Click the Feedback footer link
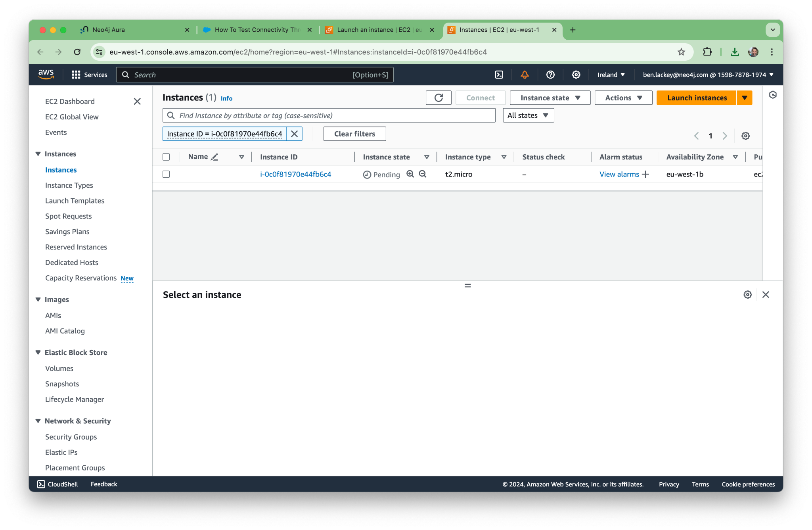 coord(104,484)
